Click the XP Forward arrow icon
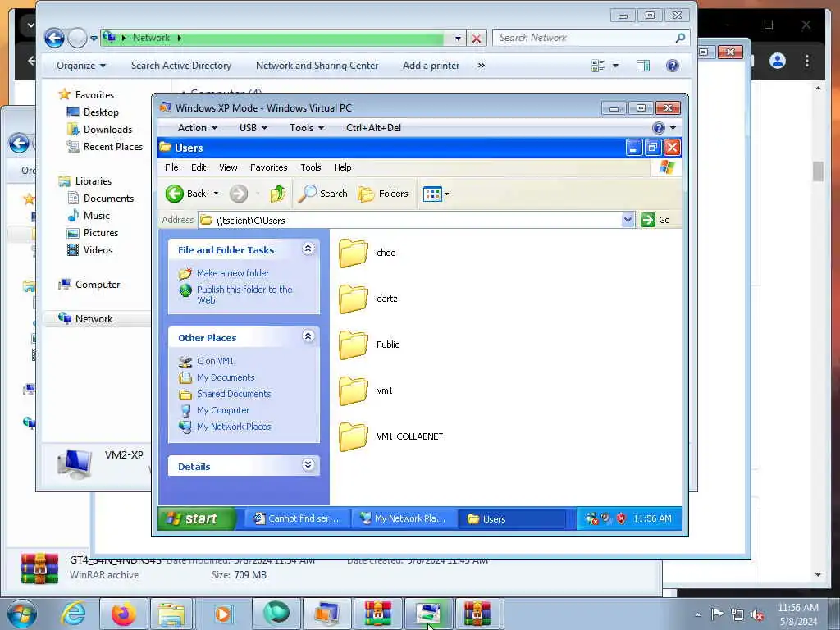The image size is (840, 630). [239, 194]
